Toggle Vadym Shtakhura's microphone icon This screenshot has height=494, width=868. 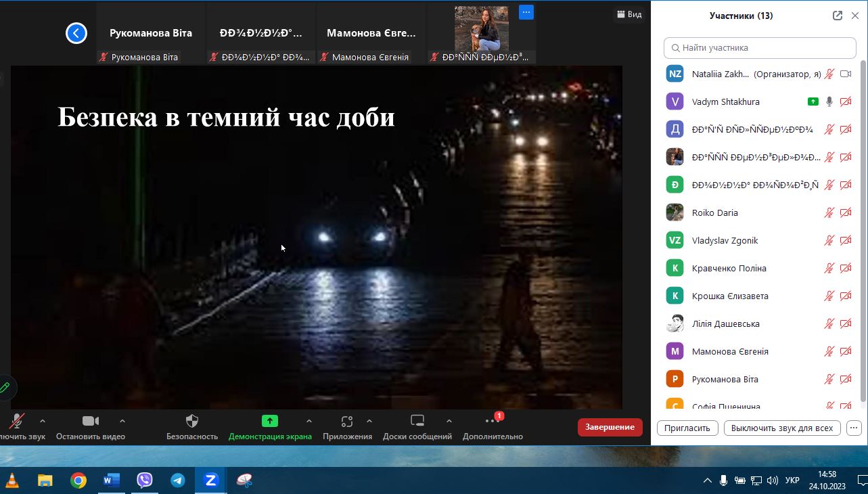(829, 102)
